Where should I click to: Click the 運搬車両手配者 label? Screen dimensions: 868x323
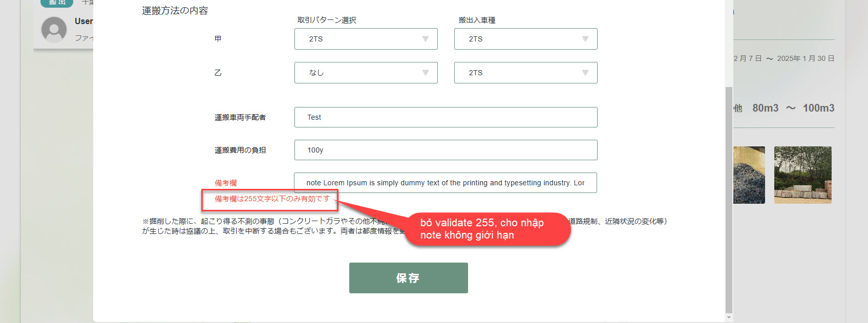pyautogui.click(x=240, y=117)
